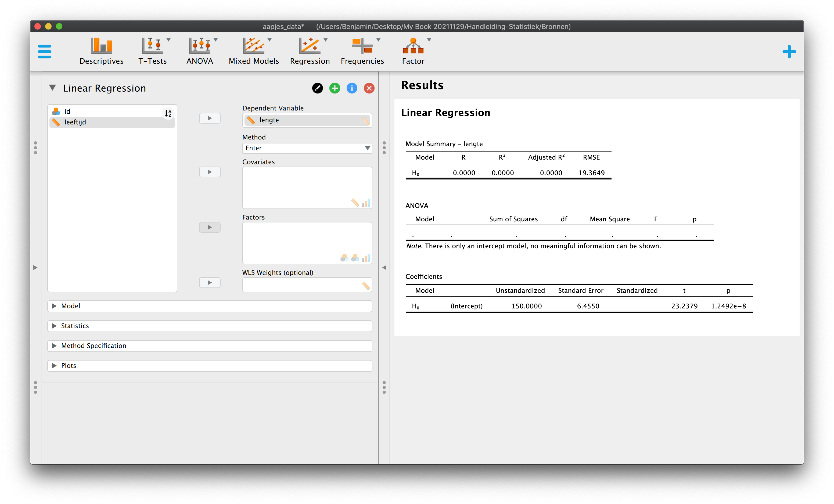Open the Factor module icon
Image resolution: width=834 pixels, height=504 pixels.
click(x=413, y=51)
